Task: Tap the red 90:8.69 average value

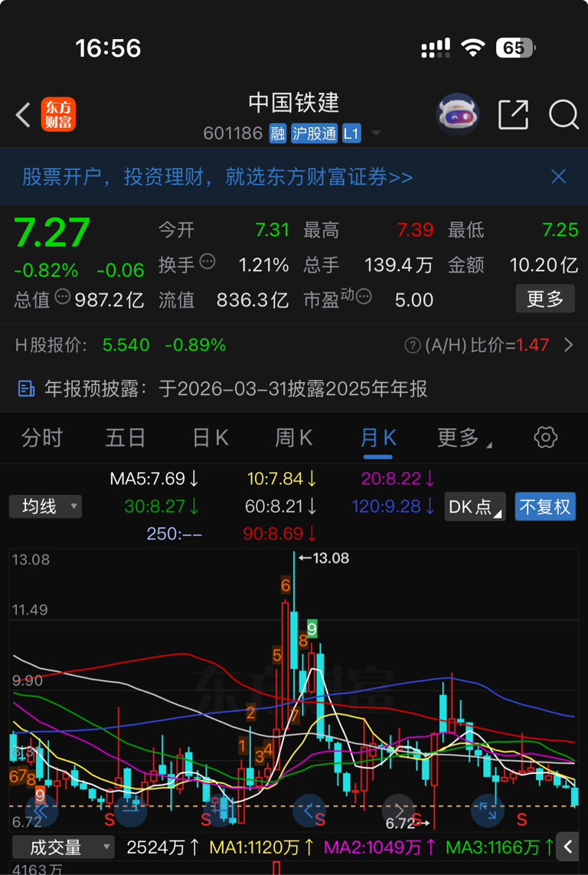Action: 280,535
